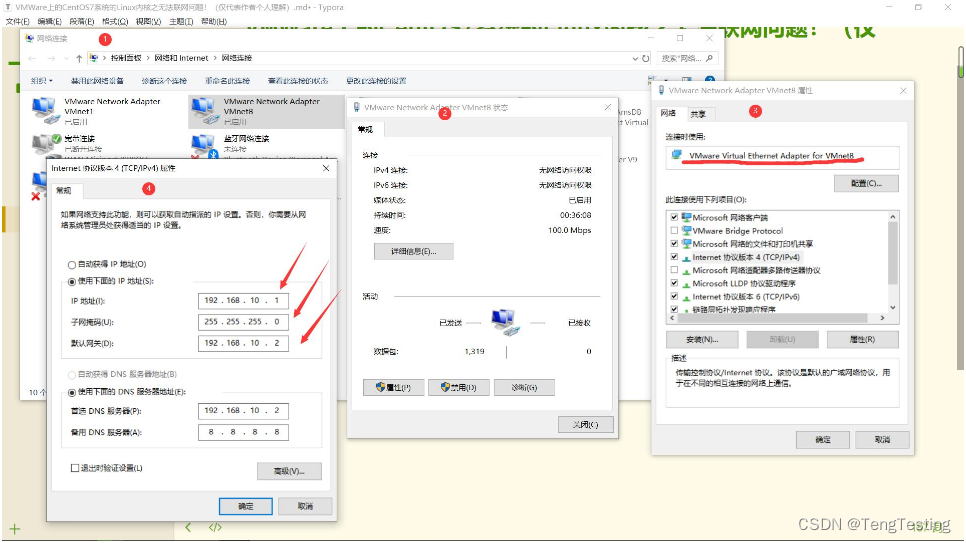Open the 组织 dropdown in Network Connections toolbar
This screenshot has height=543, width=966.
point(42,81)
